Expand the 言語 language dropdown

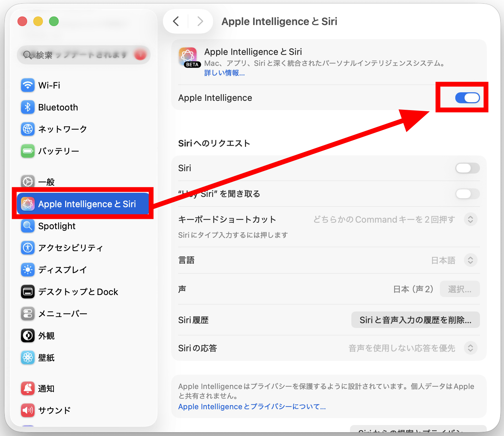pos(470,260)
